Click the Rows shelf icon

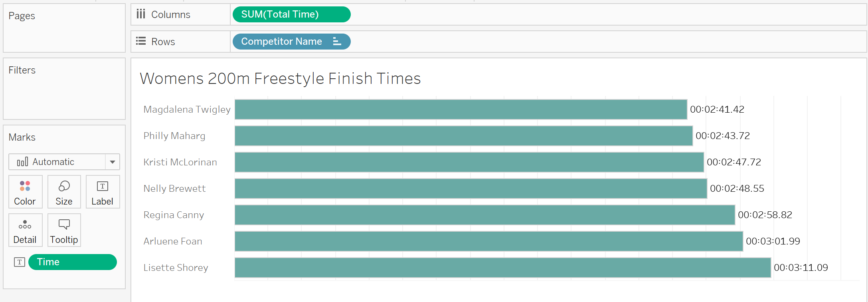click(140, 41)
